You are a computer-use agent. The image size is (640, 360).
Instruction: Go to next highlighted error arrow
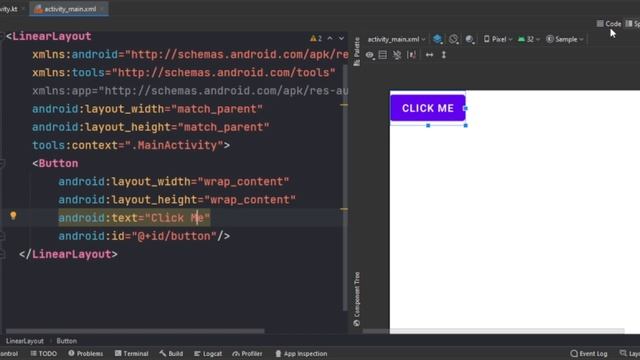tap(341, 38)
